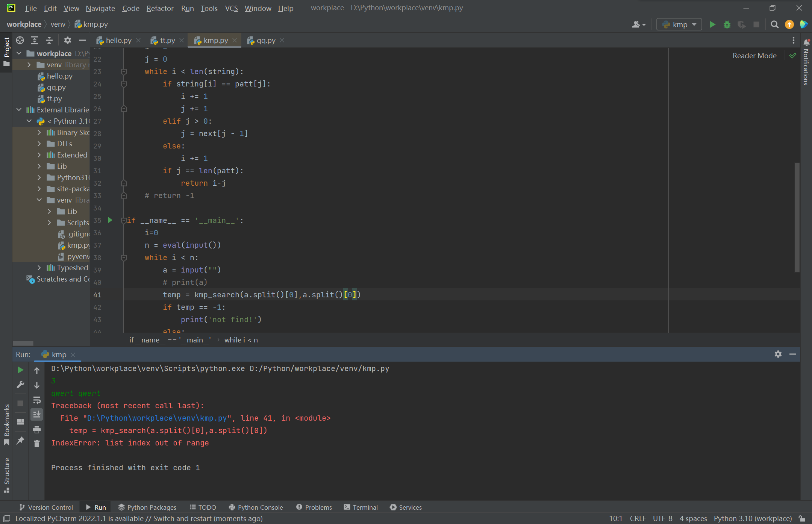Click the Select Opened File crosshair icon
The width and height of the screenshot is (812, 524).
click(20, 40)
